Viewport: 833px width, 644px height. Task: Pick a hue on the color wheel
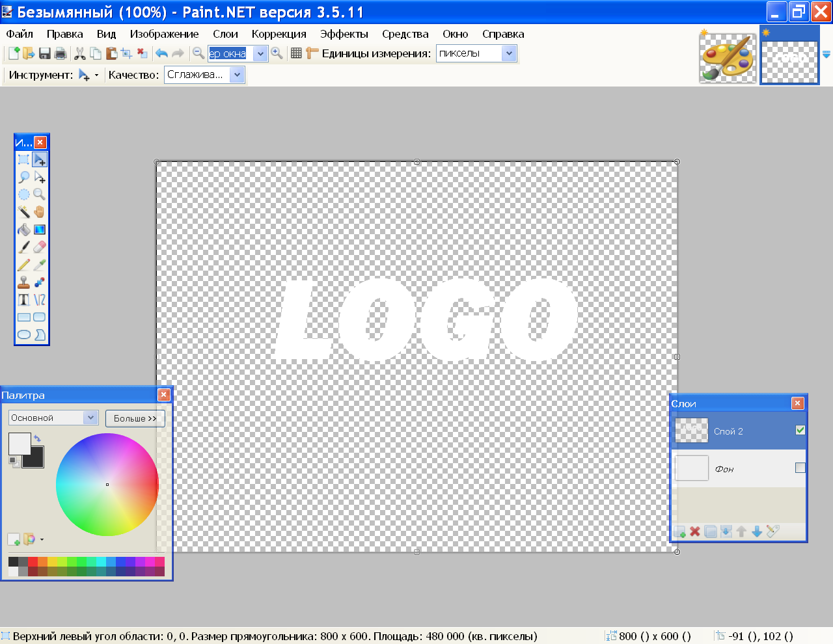click(x=107, y=485)
